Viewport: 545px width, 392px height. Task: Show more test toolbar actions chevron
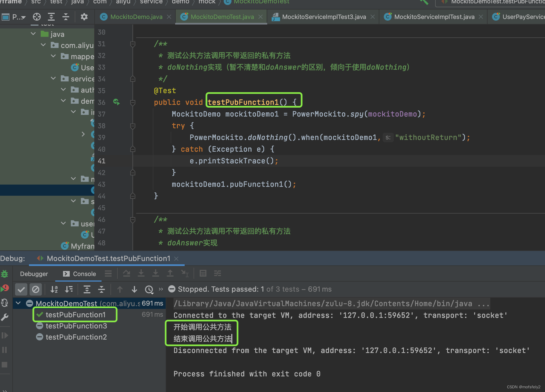[161, 289]
